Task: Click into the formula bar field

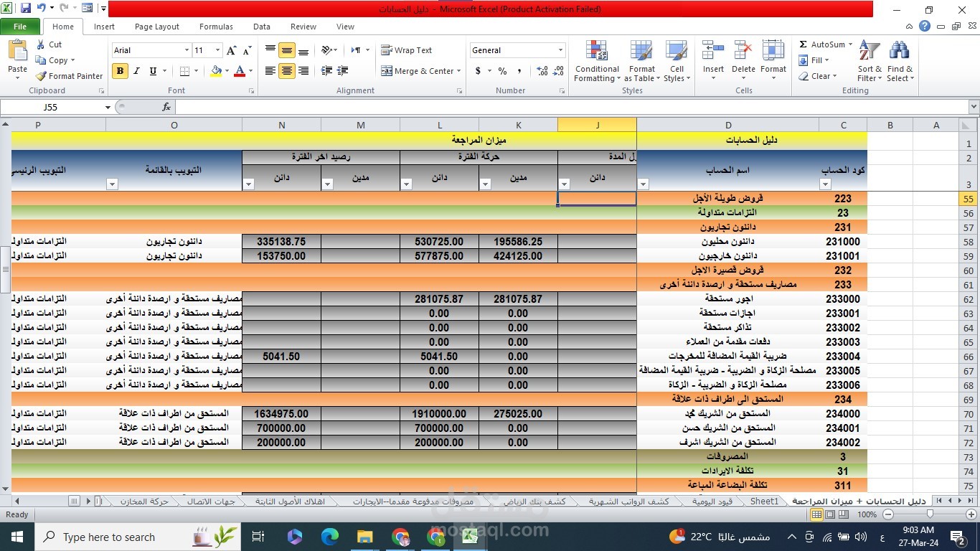Action: pyautogui.click(x=570, y=107)
